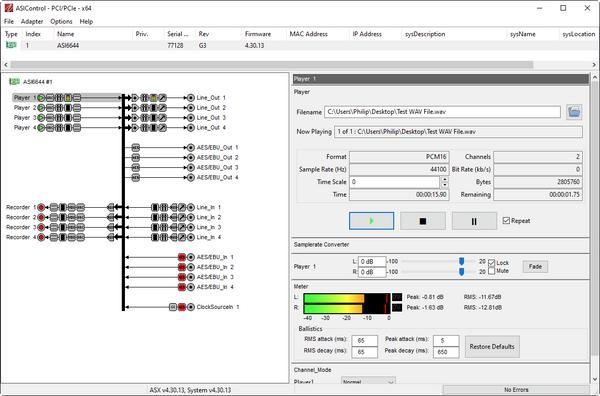Click the Time Scale spinner arrows
600x396 pixels.
pyautogui.click(x=445, y=182)
